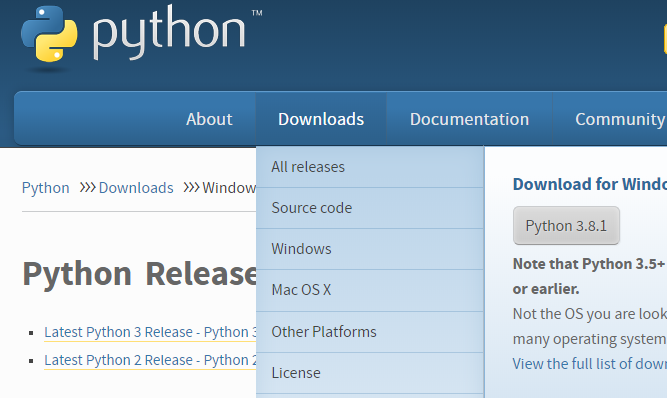The width and height of the screenshot is (667, 398).
Task: Open the Documentation menu
Action: click(x=469, y=119)
